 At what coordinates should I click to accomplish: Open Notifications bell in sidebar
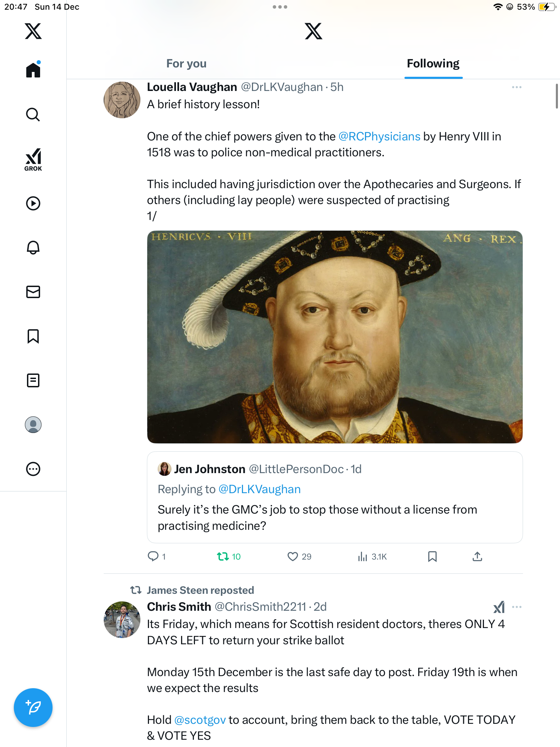point(33,248)
